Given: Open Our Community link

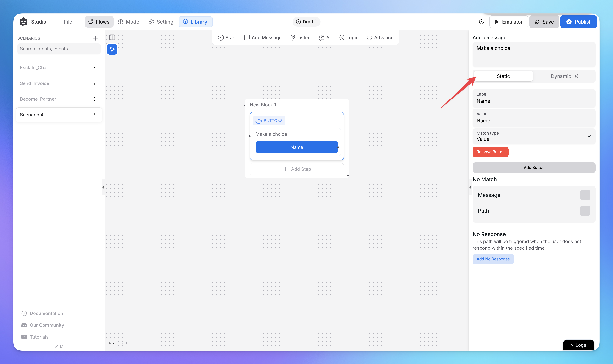Looking at the screenshot, I should coord(43,325).
